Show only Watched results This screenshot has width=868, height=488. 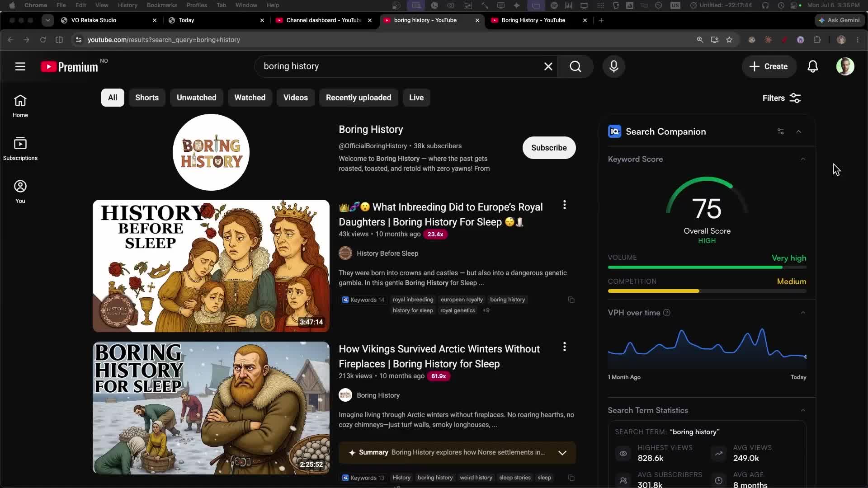point(250,98)
